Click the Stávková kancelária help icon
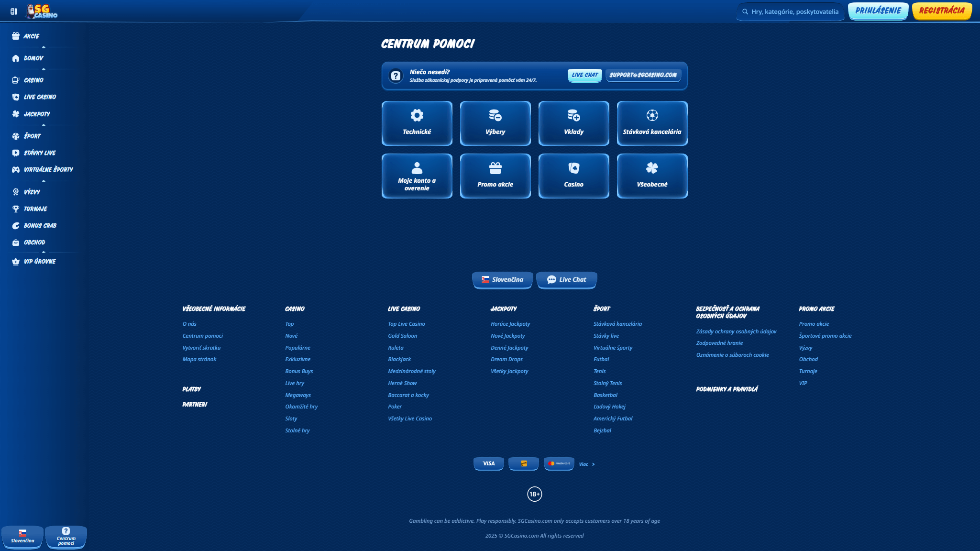 tap(652, 115)
